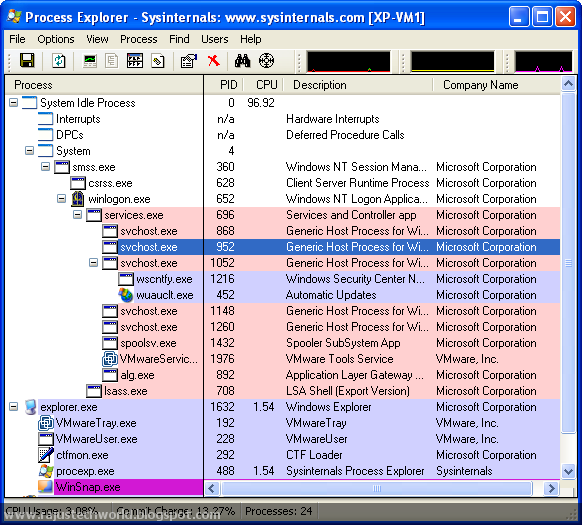Click the VMwareTray.exe icon
The width and height of the screenshot is (582, 525).
click(x=46, y=423)
